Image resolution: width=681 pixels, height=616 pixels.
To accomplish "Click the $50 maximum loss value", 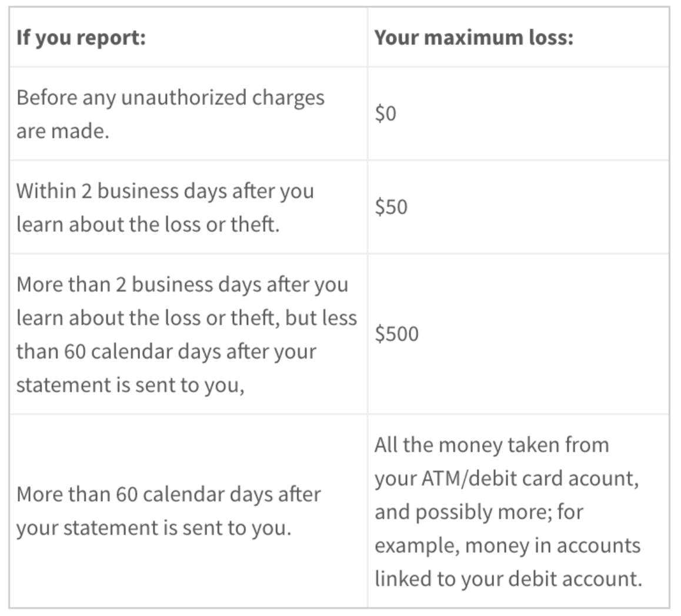I will pos(391,207).
